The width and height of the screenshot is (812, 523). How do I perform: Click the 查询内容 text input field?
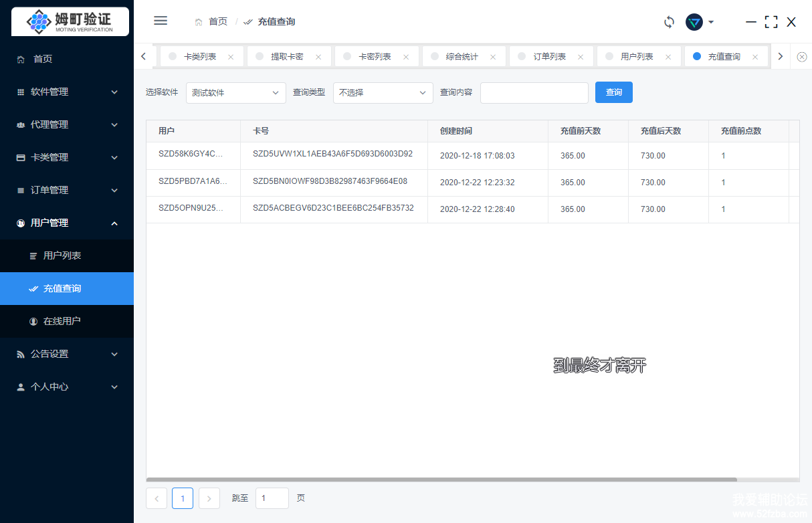[x=534, y=93]
